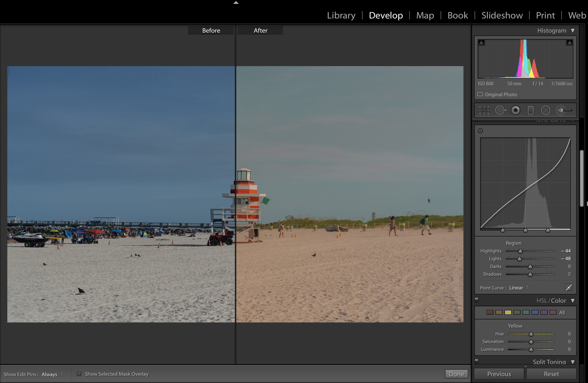Open the Point Curve Linear dropdown
Screen dimensions: 588x383
click(x=519, y=288)
